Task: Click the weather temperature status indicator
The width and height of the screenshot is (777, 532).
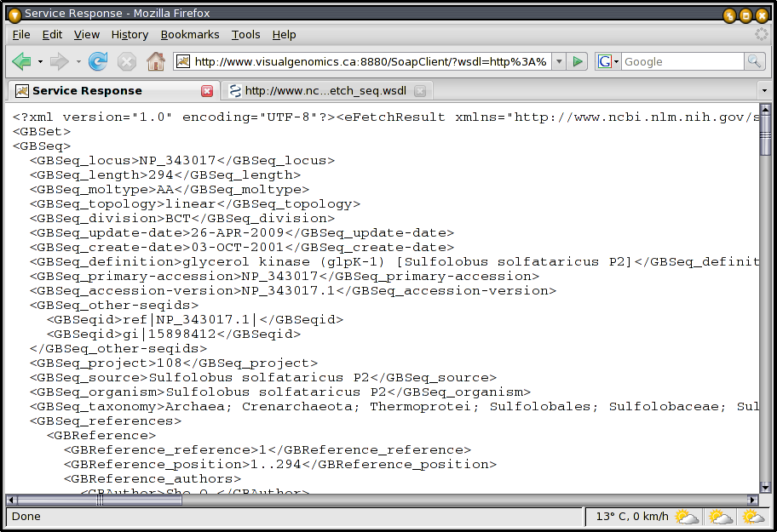Action: click(x=630, y=517)
